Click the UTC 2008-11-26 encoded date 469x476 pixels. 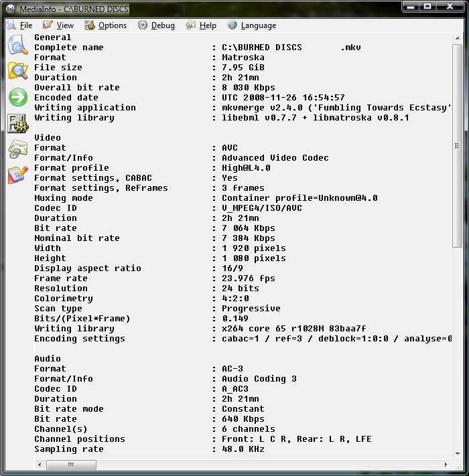click(283, 98)
